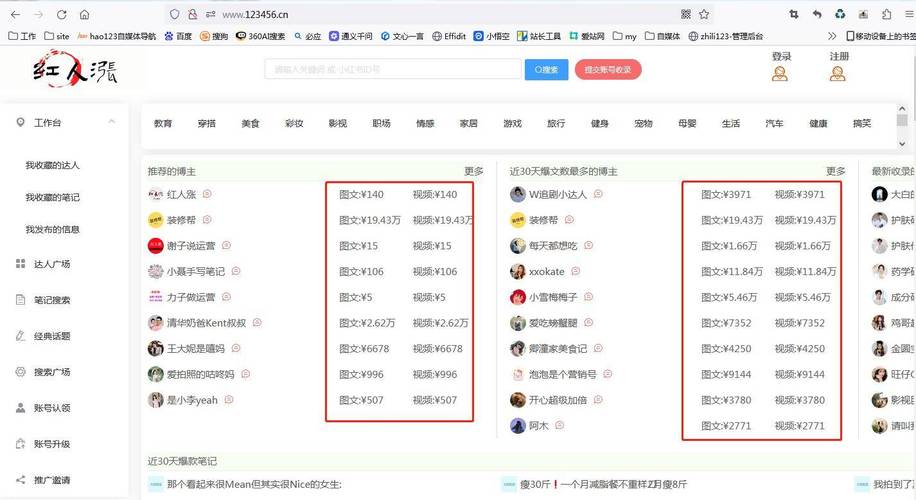The image size is (916, 500).
Task: Collapse the 工作台 sidebar section
Action: pyautogui.click(x=112, y=122)
